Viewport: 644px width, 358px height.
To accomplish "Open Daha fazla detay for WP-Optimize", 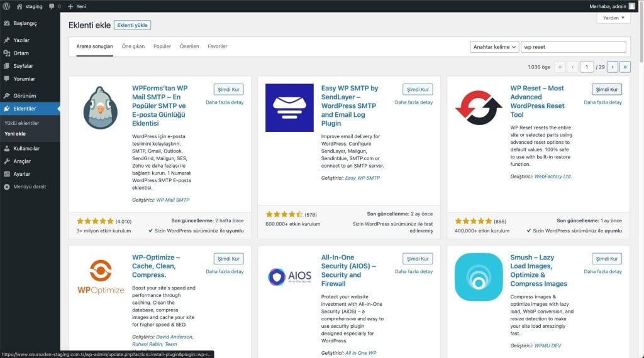I will (x=225, y=271).
